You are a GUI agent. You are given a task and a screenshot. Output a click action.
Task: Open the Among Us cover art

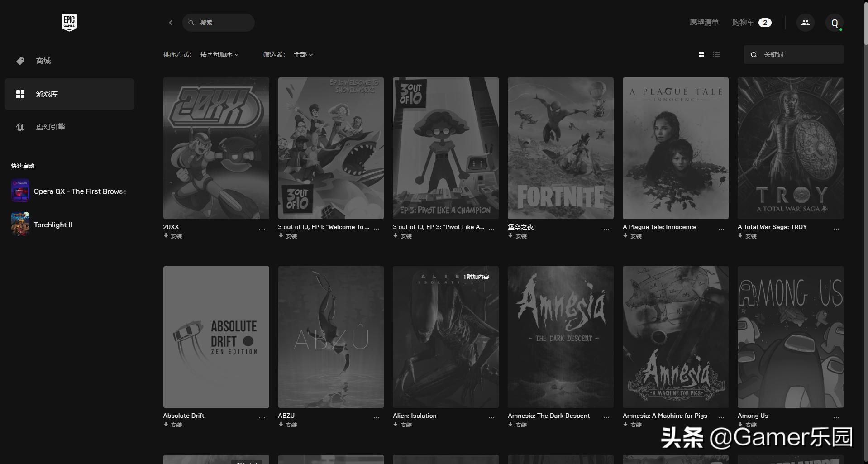pos(791,337)
